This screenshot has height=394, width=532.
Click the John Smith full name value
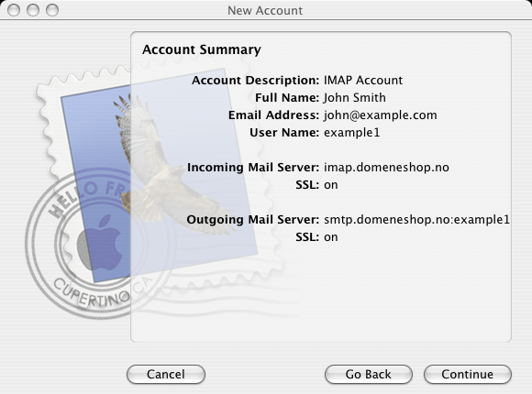coord(355,98)
